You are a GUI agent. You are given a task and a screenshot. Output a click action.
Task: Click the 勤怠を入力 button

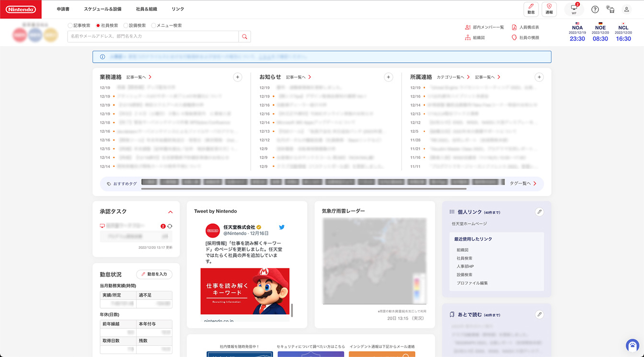pos(154,274)
